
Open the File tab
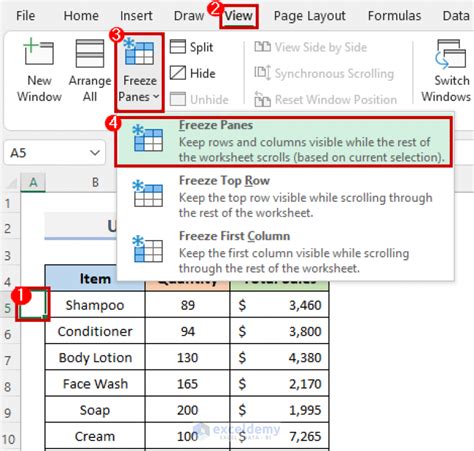pos(25,16)
